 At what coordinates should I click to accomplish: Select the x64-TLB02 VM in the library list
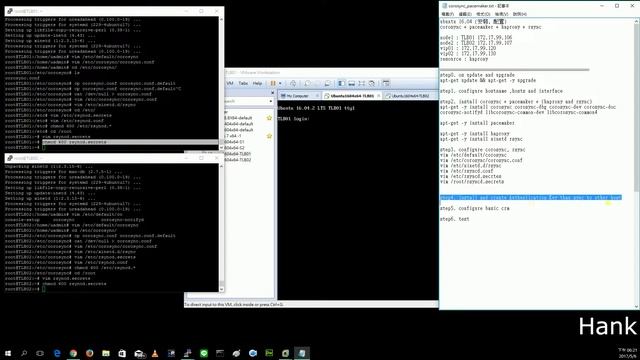pyautogui.click(x=238, y=160)
